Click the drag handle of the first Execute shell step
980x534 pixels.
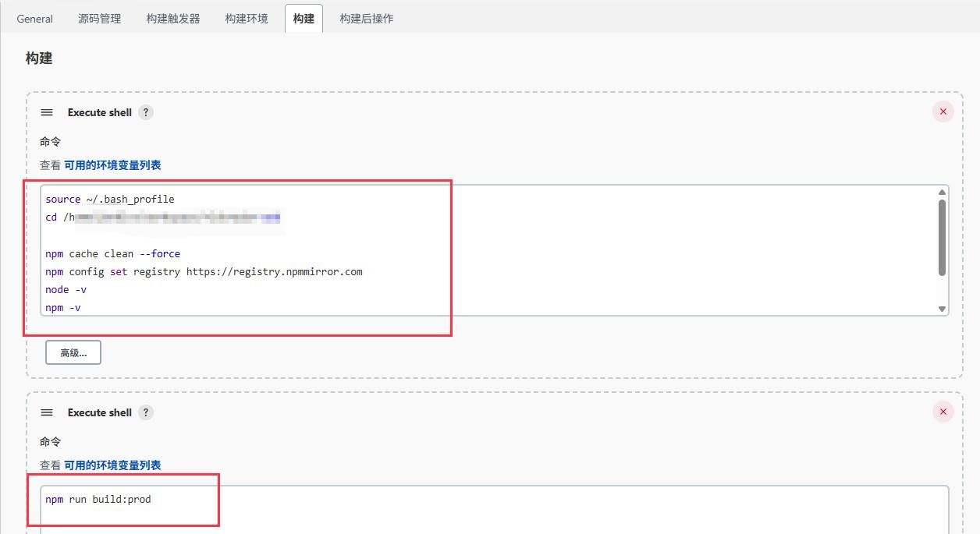point(46,111)
